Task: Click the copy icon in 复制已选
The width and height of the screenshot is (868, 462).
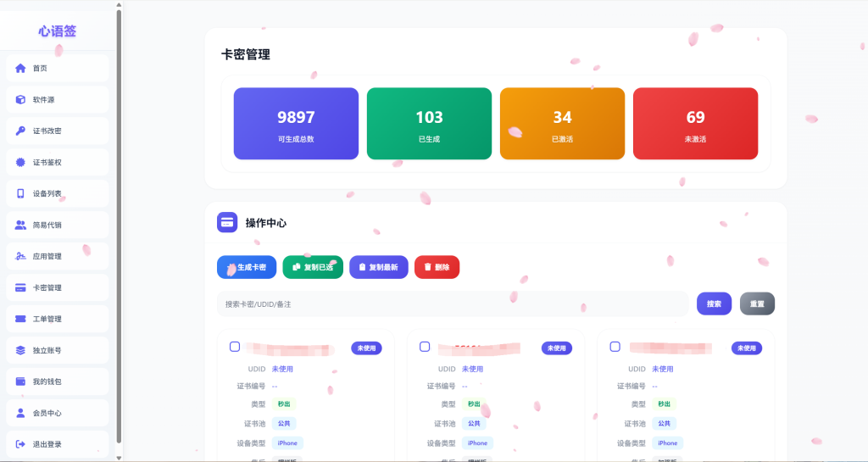Action: 296,267
